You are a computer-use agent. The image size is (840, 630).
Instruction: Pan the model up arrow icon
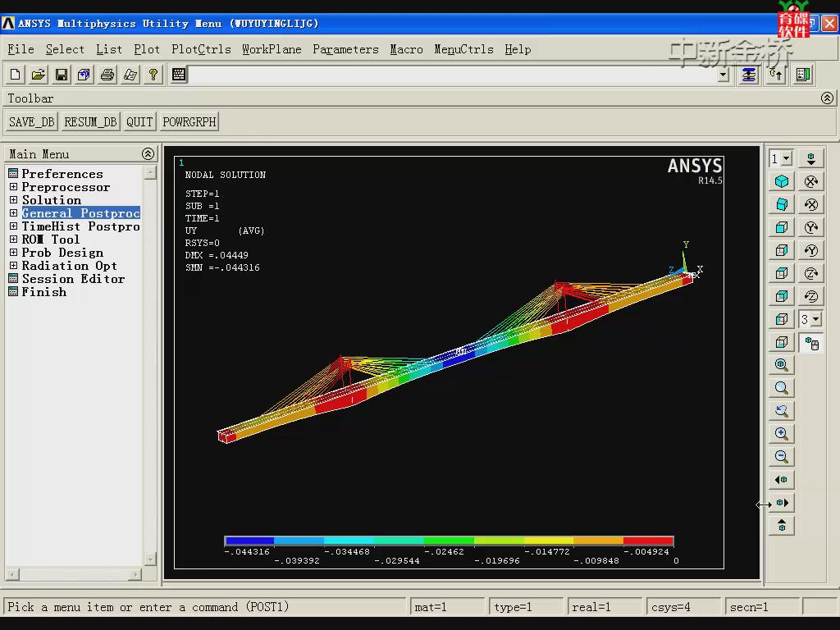point(782,526)
